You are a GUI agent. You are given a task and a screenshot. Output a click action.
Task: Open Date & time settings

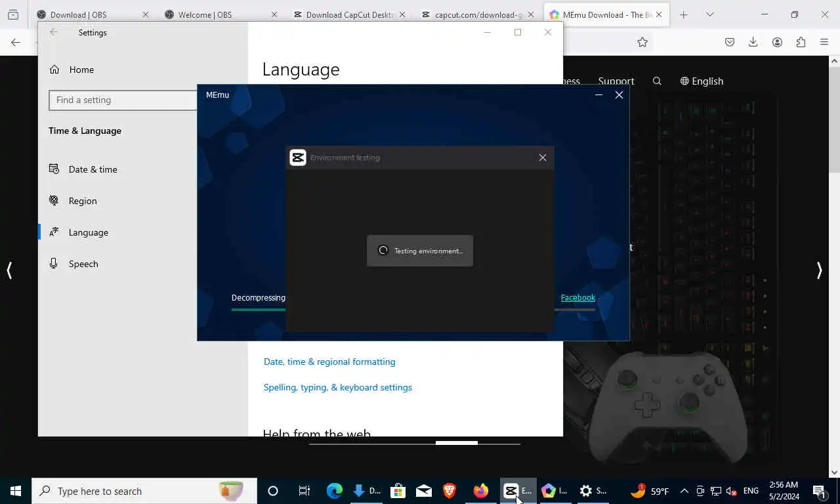(83, 169)
